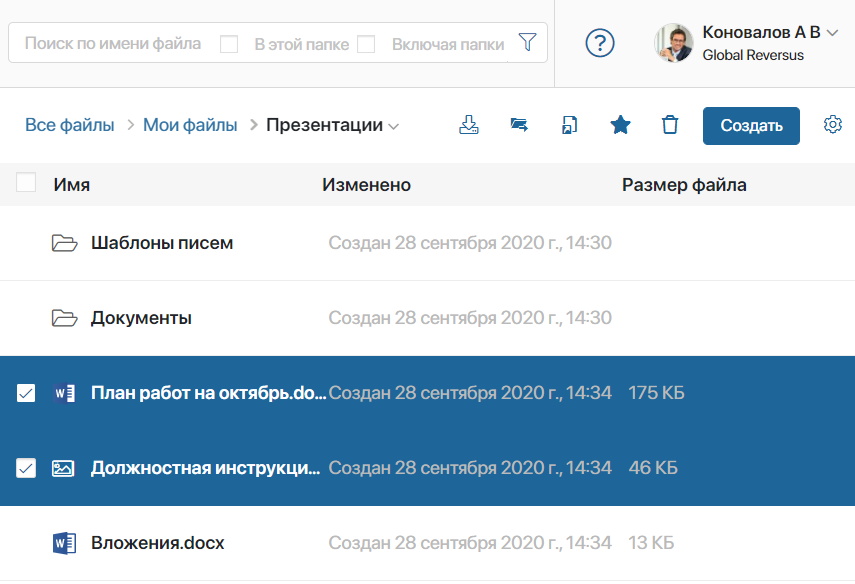This screenshot has width=855, height=584.
Task: Open the Вложения.docx file
Action: tap(158, 543)
